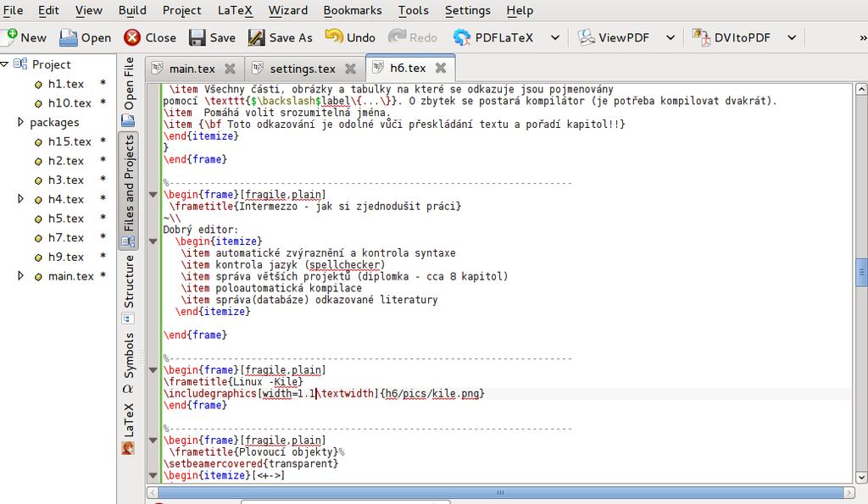The height and width of the screenshot is (504, 868).
Task: Open the Files and Projects side panel
Action: (129, 191)
